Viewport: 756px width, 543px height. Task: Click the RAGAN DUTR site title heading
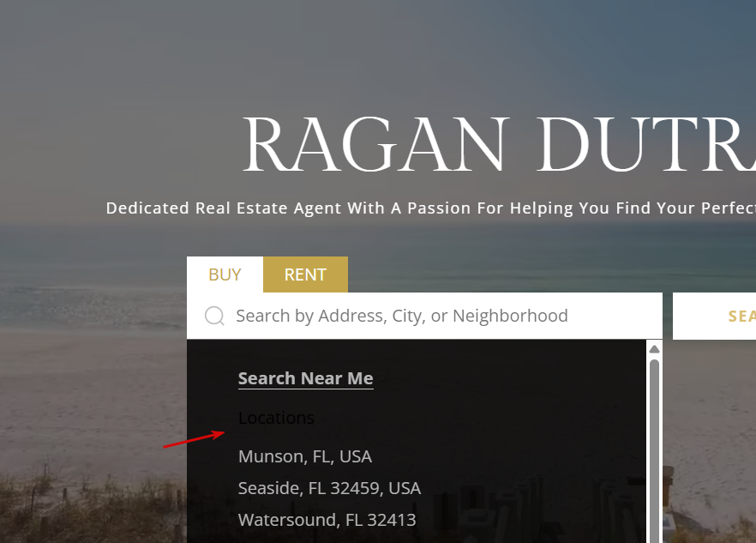[x=499, y=144]
